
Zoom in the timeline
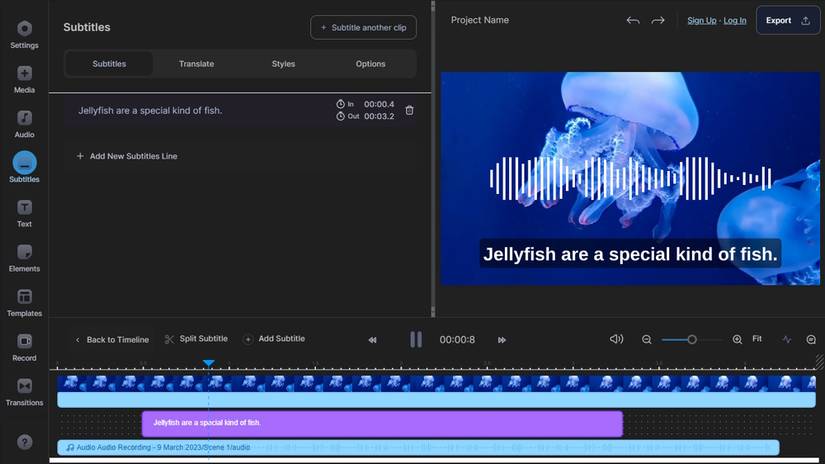[x=737, y=340]
